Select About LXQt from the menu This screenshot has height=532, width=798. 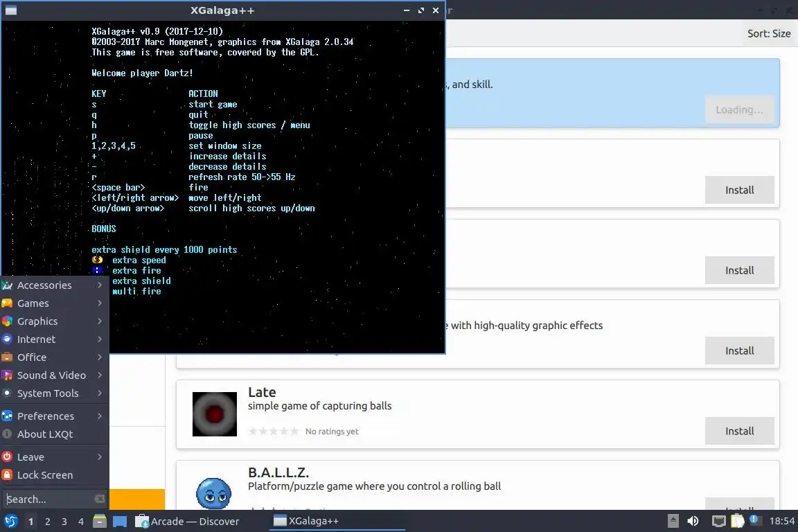(x=55, y=434)
